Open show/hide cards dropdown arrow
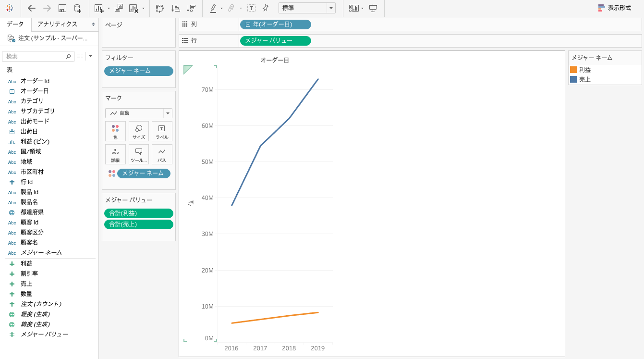This screenshot has height=359, width=644. point(362,9)
